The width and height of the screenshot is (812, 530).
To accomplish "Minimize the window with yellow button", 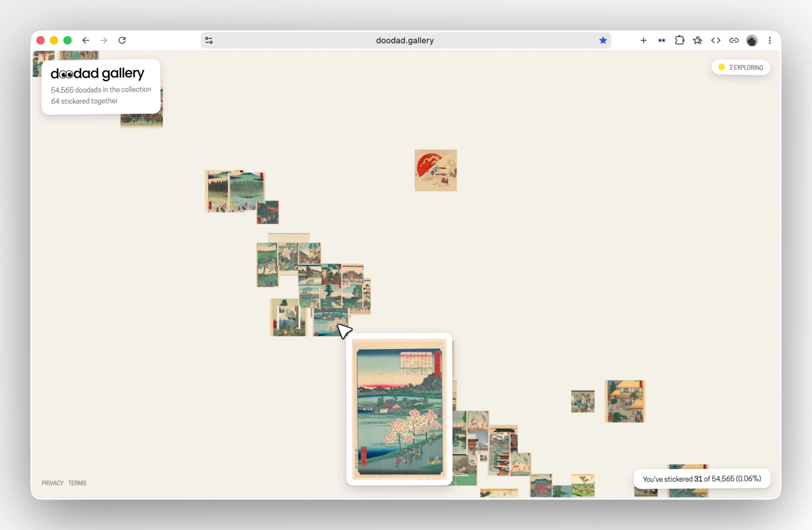I will pyautogui.click(x=54, y=40).
